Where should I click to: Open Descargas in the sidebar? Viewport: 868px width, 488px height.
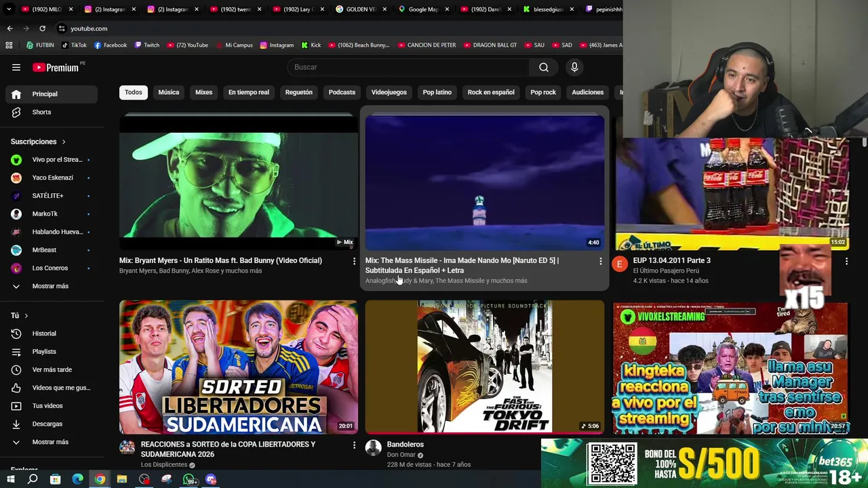tap(52, 424)
